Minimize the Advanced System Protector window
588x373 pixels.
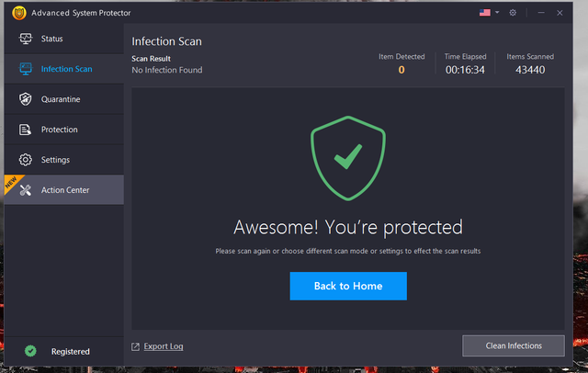[x=541, y=13]
